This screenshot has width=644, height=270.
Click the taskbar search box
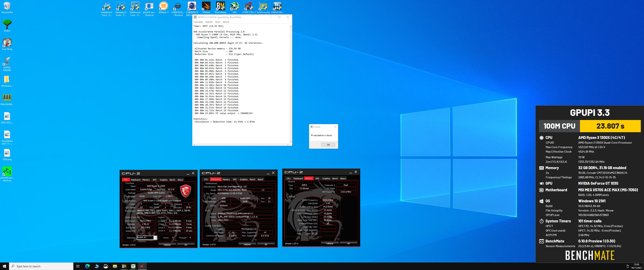click(x=41, y=266)
